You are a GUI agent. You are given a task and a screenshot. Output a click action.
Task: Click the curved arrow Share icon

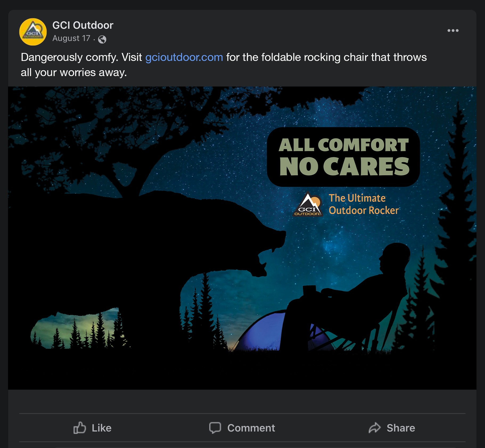(375, 428)
